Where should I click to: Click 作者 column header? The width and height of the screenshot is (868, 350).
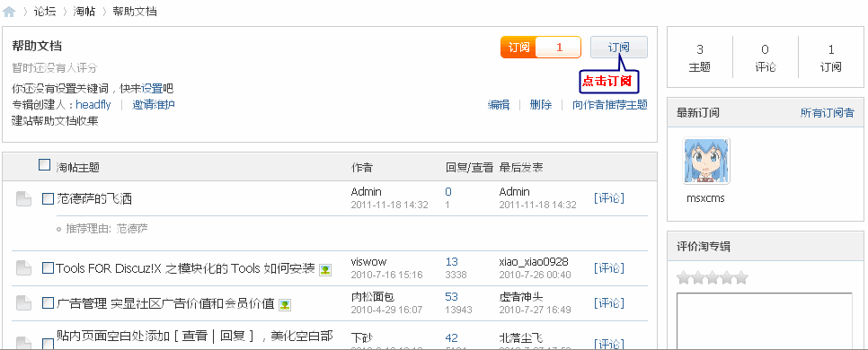(362, 168)
